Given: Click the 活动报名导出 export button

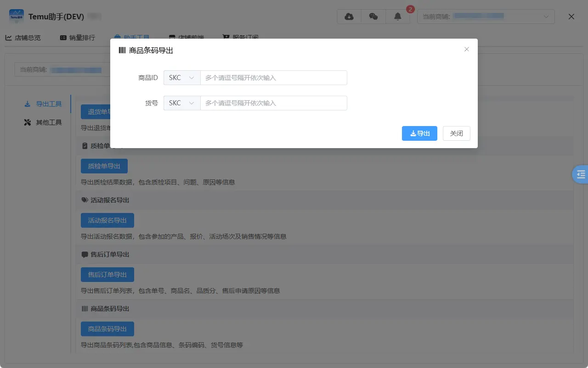Looking at the screenshot, I should [x=107, y=220].
